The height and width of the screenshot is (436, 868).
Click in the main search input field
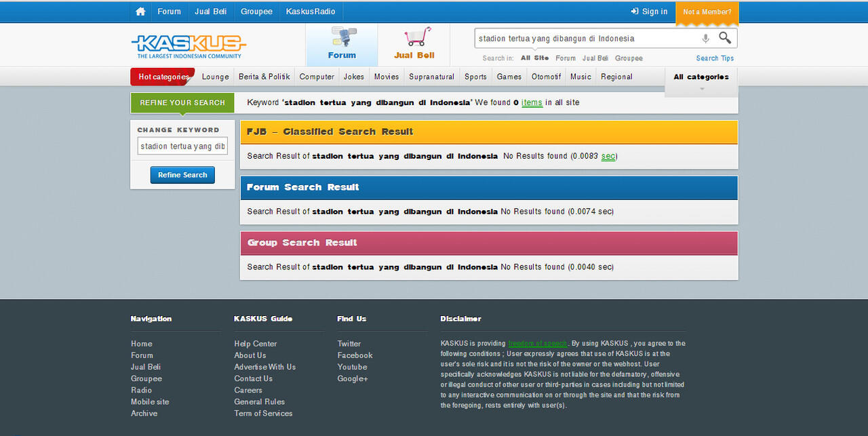[587, 39]
